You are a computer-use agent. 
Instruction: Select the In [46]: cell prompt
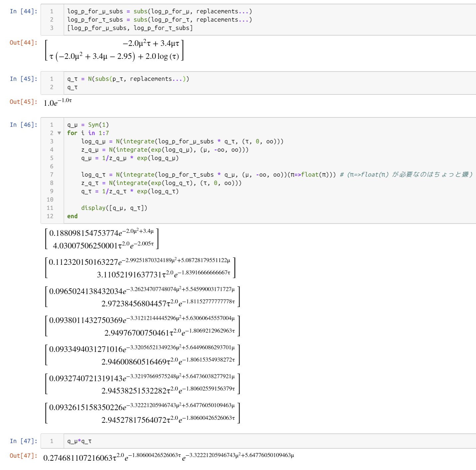[x=23, y=125]
